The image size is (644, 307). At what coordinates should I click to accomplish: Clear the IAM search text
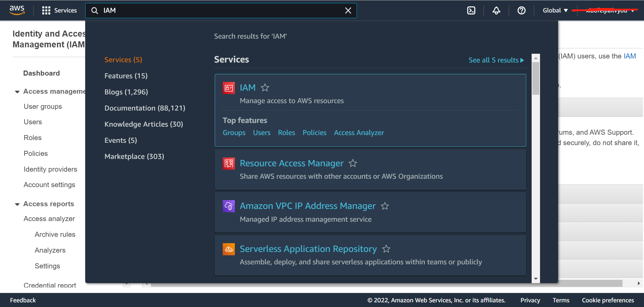(348, 11)
